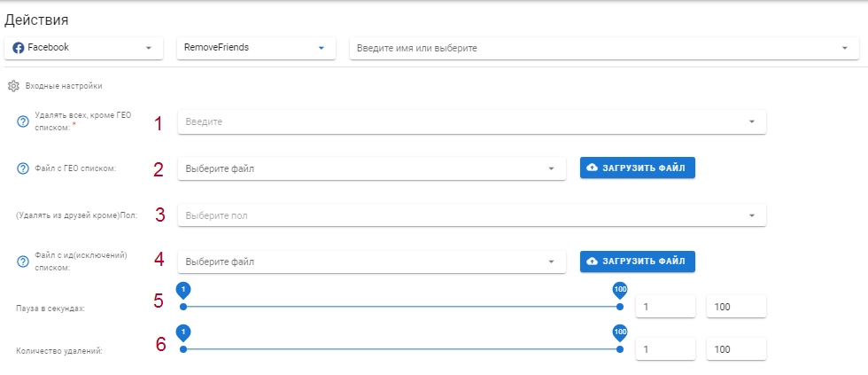Click help icon beside 'Файл с ид(исключений) списком'

[x=23, y=262]
